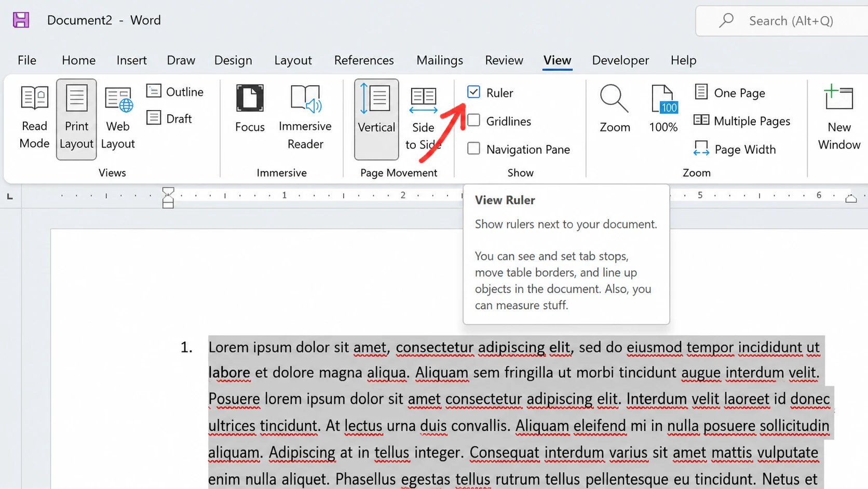Click the right indent marker on ruler

coord(851,198)
